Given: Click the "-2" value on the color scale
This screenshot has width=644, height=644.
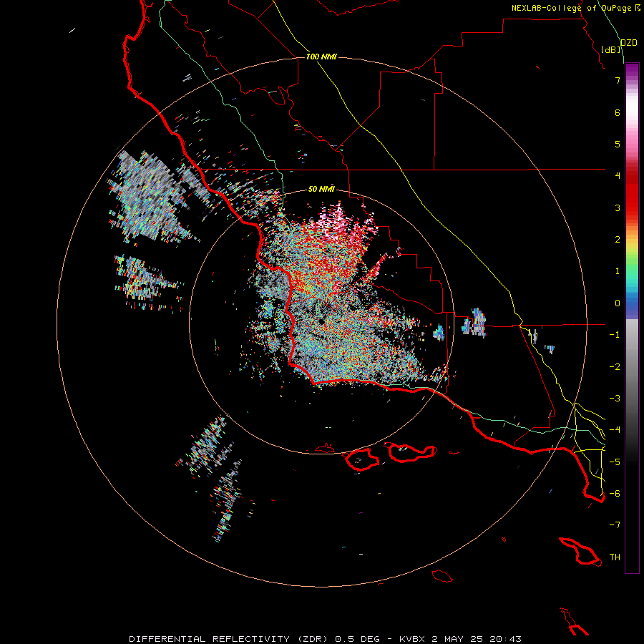Looking at the screenshot, I should [615, 367].
